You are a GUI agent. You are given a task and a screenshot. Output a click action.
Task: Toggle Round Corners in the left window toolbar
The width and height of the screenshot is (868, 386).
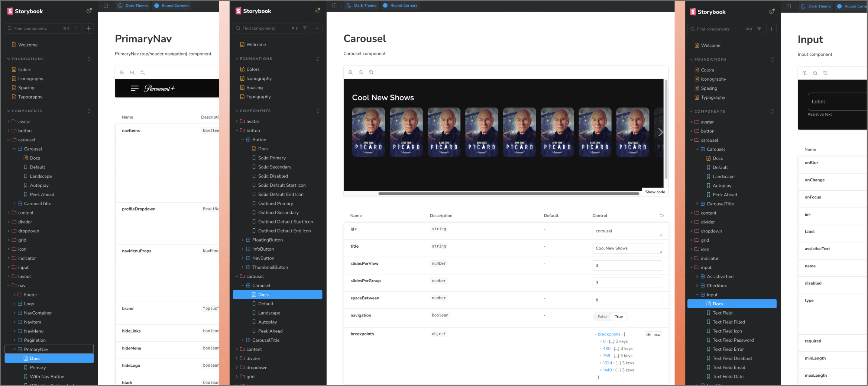(171, 6)
